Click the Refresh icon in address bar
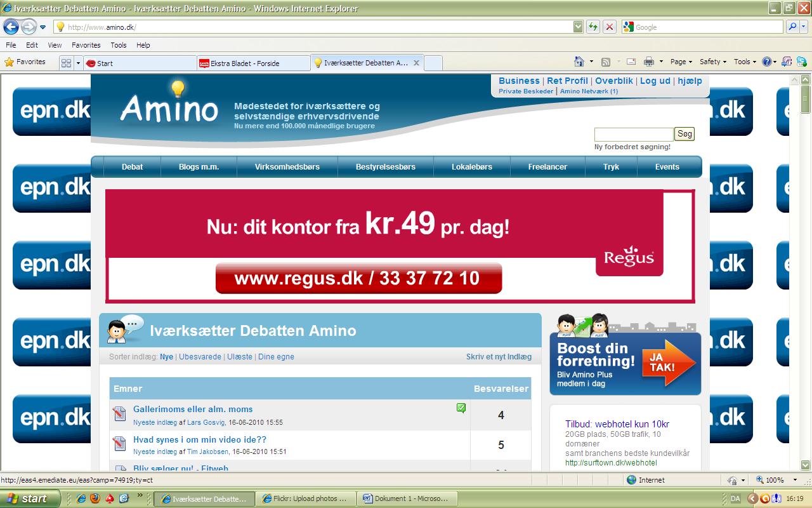 593,27
